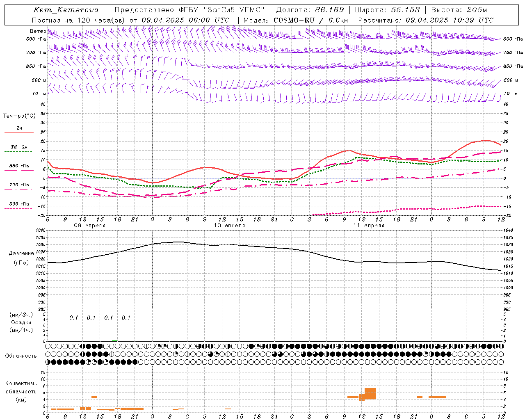Click the small green precipitation bar
This screenshot has width=525, height=420.
pyautogui.click(x=115, y=341)
